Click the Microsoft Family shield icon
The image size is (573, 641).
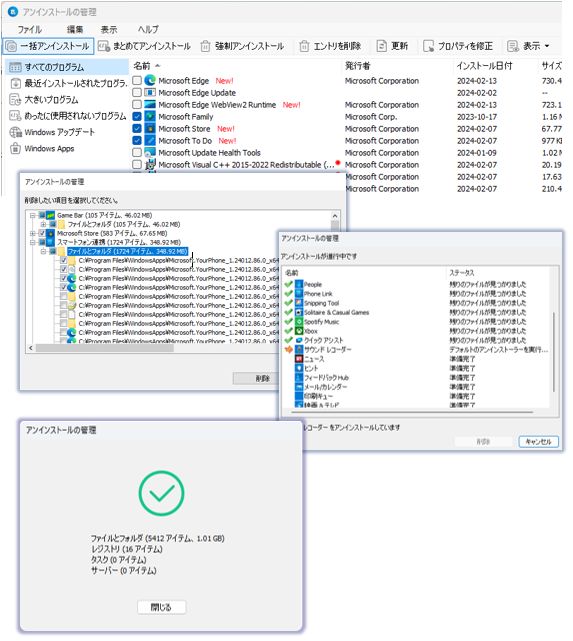(150, 117)
